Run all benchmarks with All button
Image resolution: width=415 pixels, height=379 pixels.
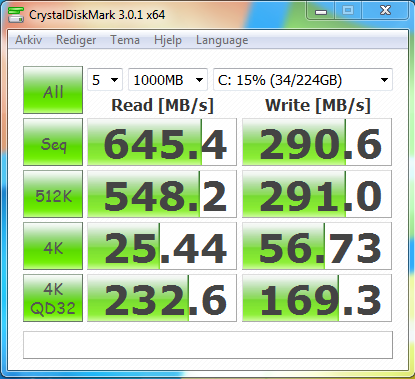(53, 90)
